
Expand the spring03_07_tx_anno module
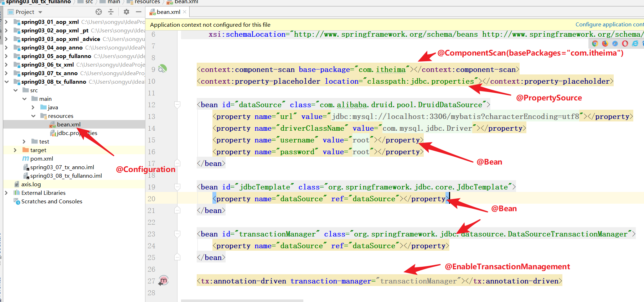click(x=6, y=73)
